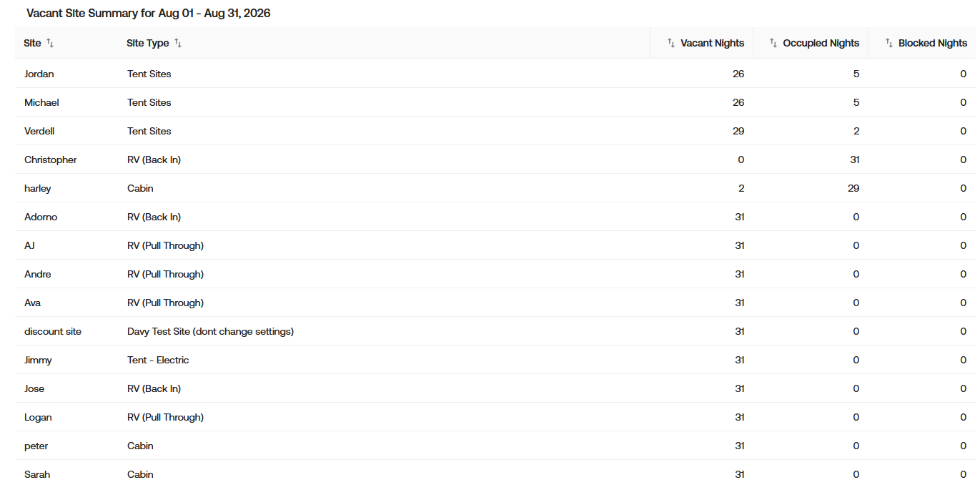Select the Jordan site row

click(495, 74)
